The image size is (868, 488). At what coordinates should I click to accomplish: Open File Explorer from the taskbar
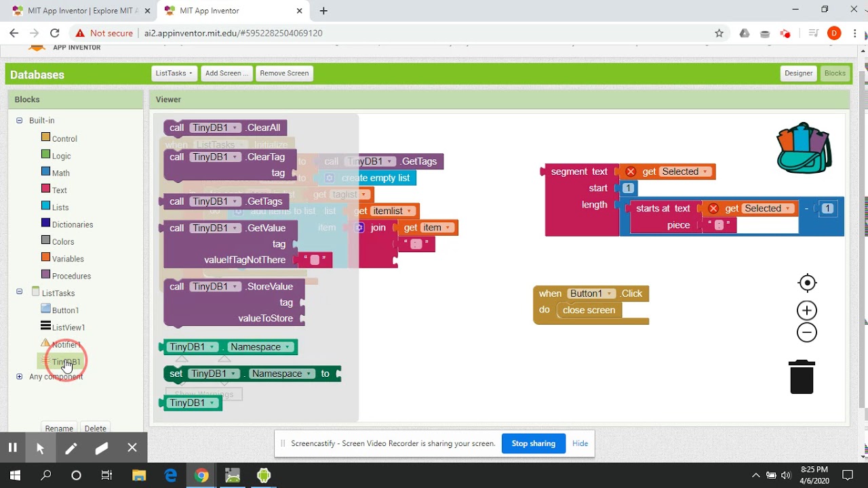(x=138, y=475)
